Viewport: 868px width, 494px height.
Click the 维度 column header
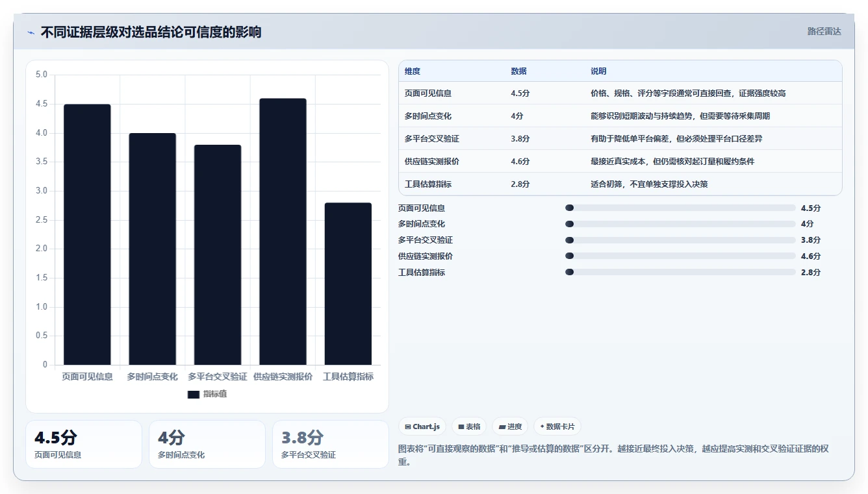tap(413, 71)
